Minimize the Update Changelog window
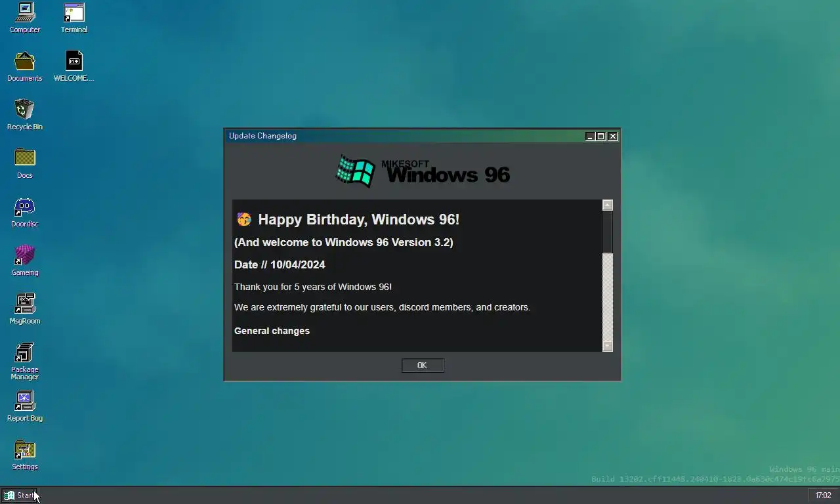This screenshot has width=840, height=504. coord(590,136)
